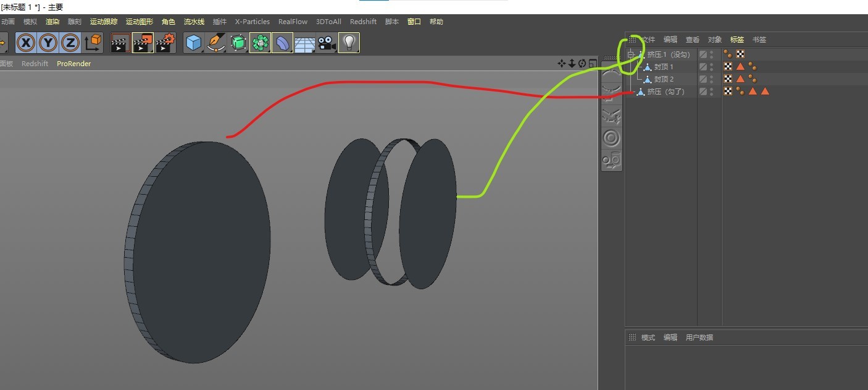Select the 挤压 (勾了) object

click(666, 91)
